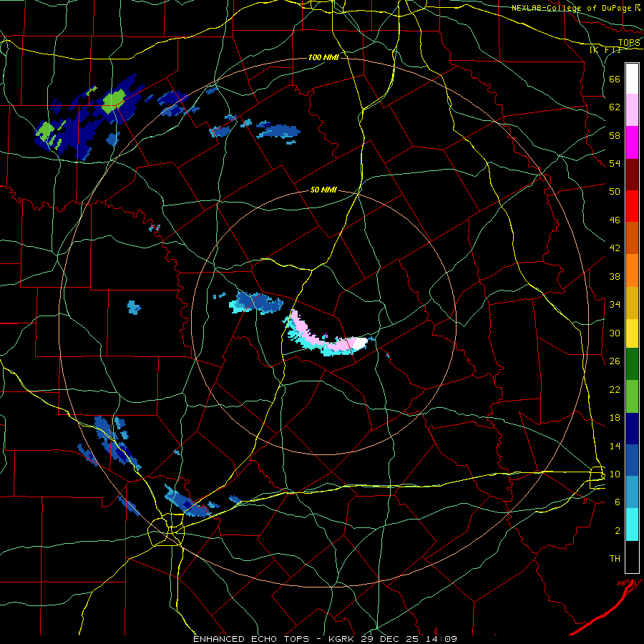Click the "TOPS" legend title
This screenshot has width=644, height=644.
click(629, 43)
